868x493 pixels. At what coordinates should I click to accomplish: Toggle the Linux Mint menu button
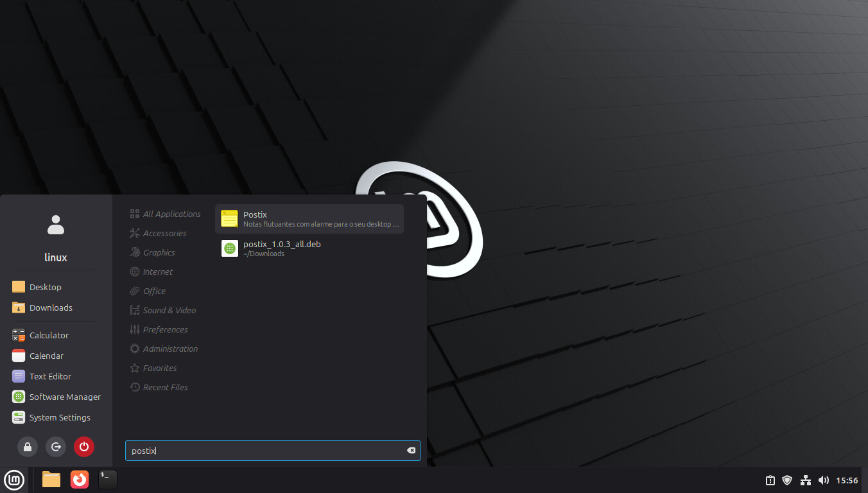pyautogui.click(x=14, y=480)
